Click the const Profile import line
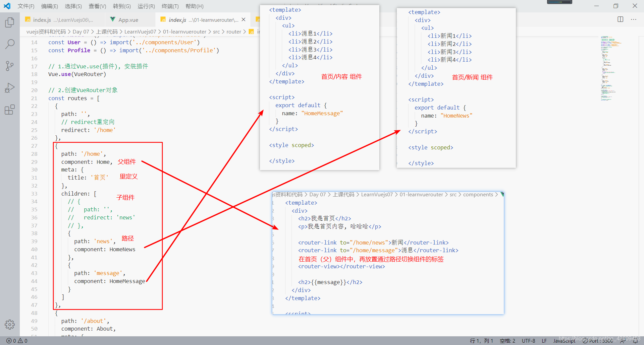 pos(134,51)
